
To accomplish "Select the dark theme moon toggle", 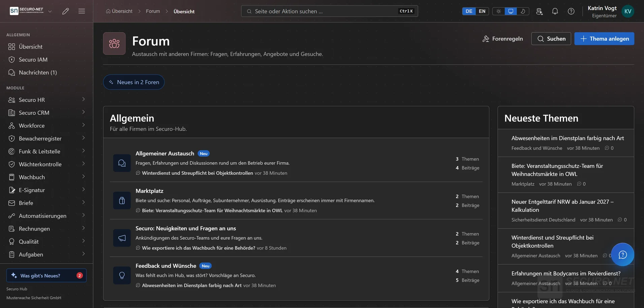I will coord(523,11).
